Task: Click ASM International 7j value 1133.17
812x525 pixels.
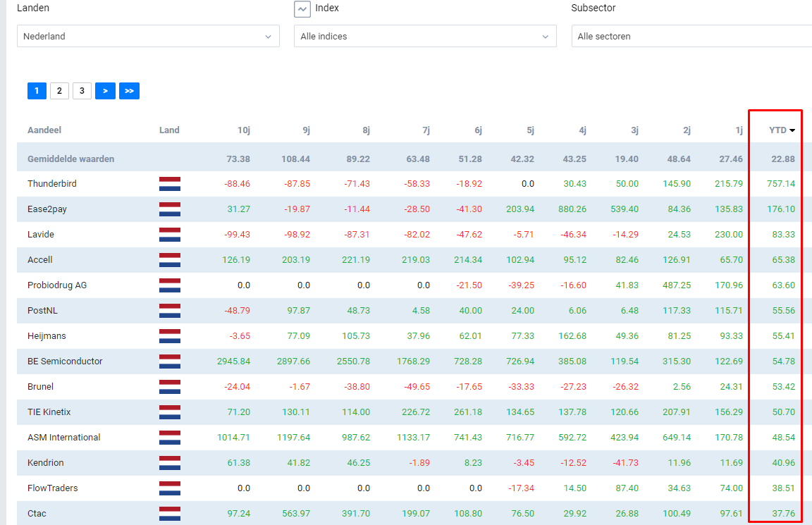Action: (x=413, y=438)
